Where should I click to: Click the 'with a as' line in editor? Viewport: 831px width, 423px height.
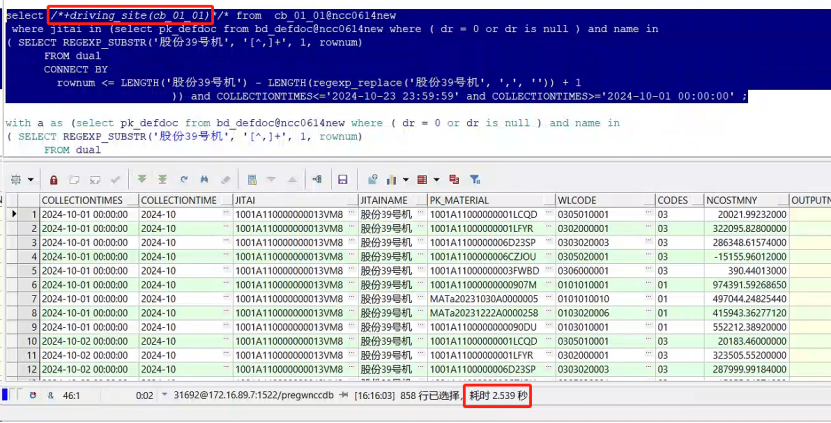click(313, 123)
